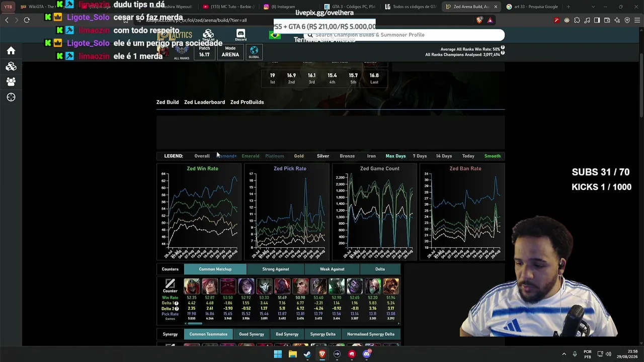Viewport: 644px width, 362px height.
Task: Open the Discord icon in site header
Action: click(x=240, y=35)
